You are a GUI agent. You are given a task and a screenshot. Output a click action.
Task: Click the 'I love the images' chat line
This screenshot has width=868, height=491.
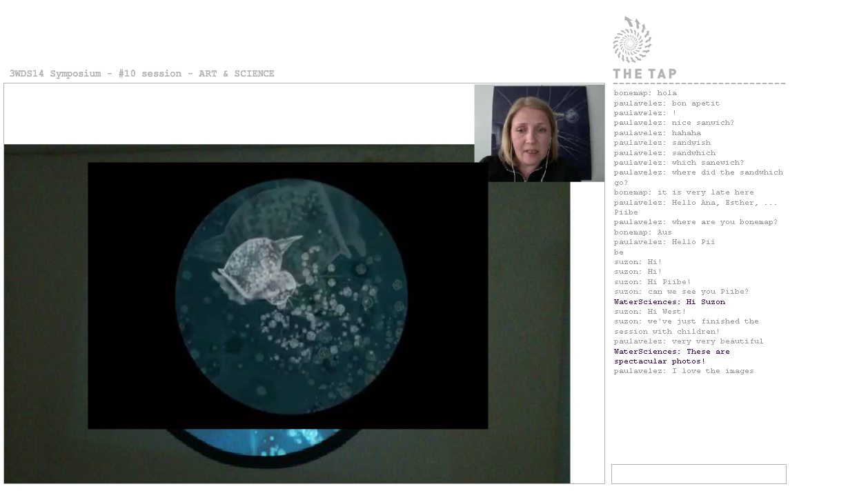click(684, 371)
